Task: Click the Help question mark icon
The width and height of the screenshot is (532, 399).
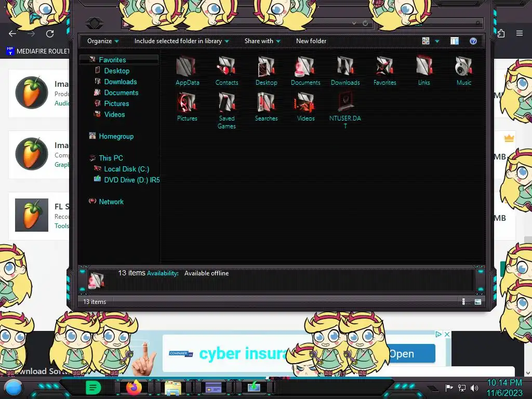Action: pyautogui.click(x=473, y=41)
